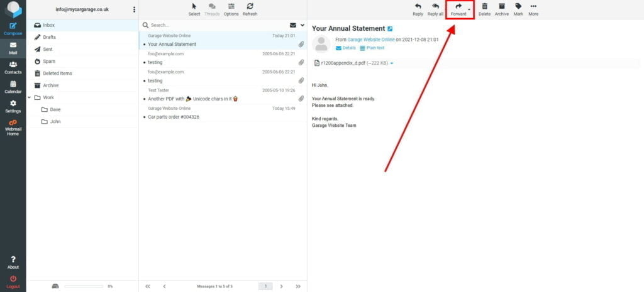644x292 pixels.
Task: Click the Select toolbar tool
Action: point(194,9)
